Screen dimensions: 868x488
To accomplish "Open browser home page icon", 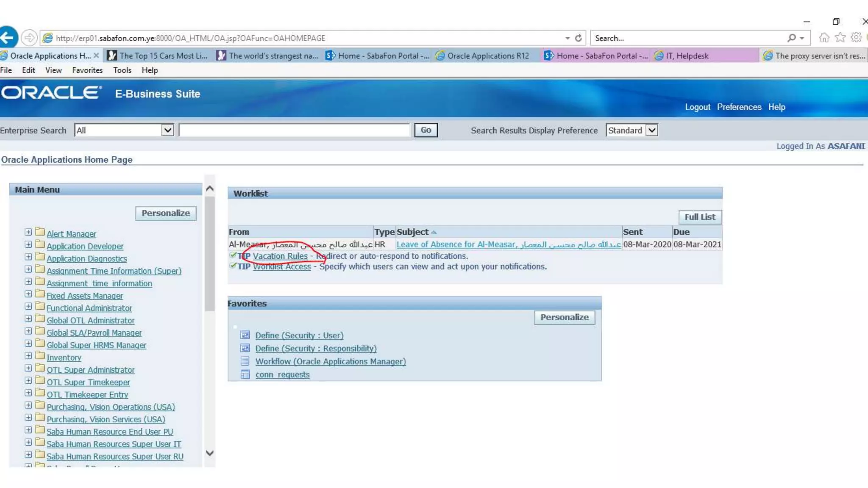I will tap(824, 38).
